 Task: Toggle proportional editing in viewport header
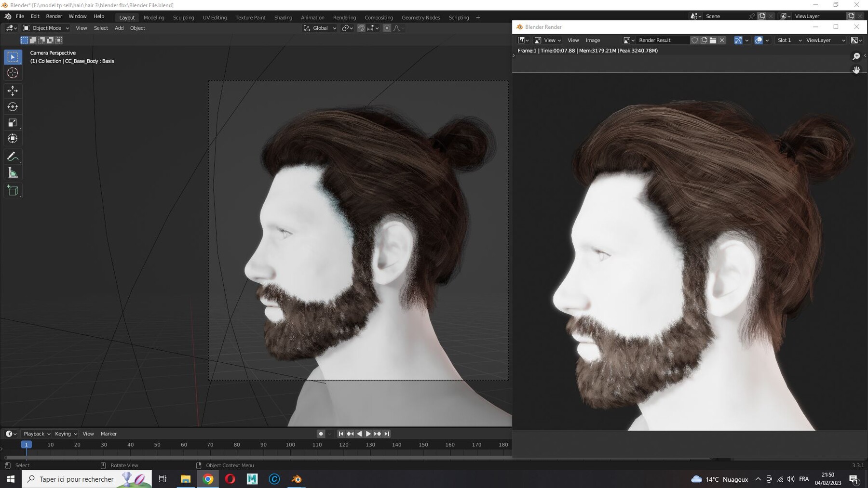pyautogui.click(x=387, y=28)
